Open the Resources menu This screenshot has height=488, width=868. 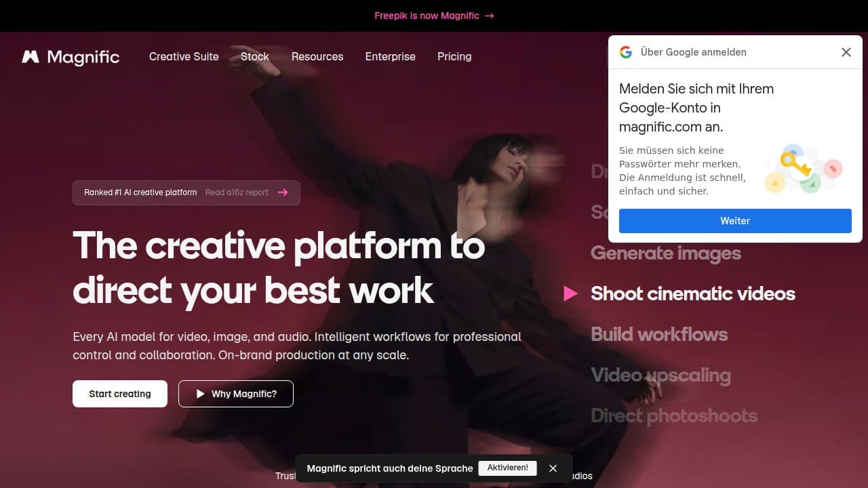coord(317,56)
